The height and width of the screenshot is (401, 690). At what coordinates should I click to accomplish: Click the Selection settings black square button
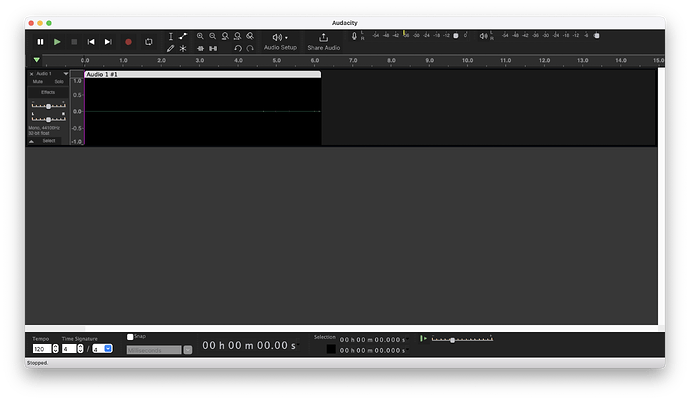[x=331, y=349]
